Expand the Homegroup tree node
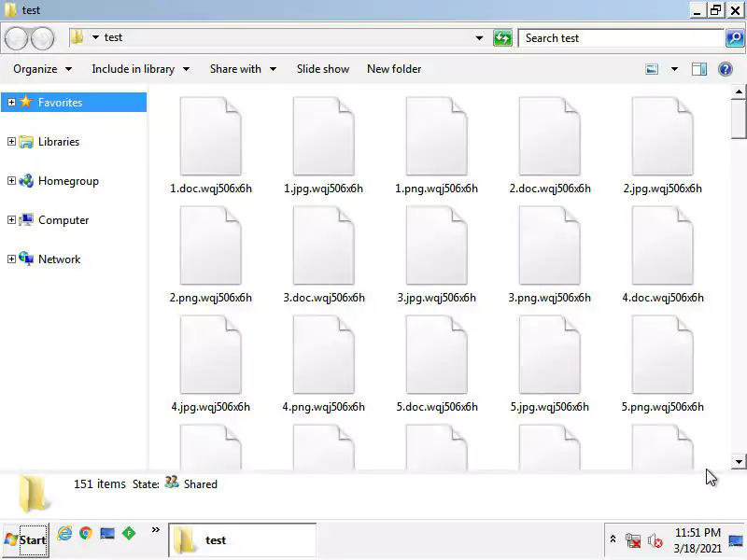The image size is (747, 560). [11, 180]
